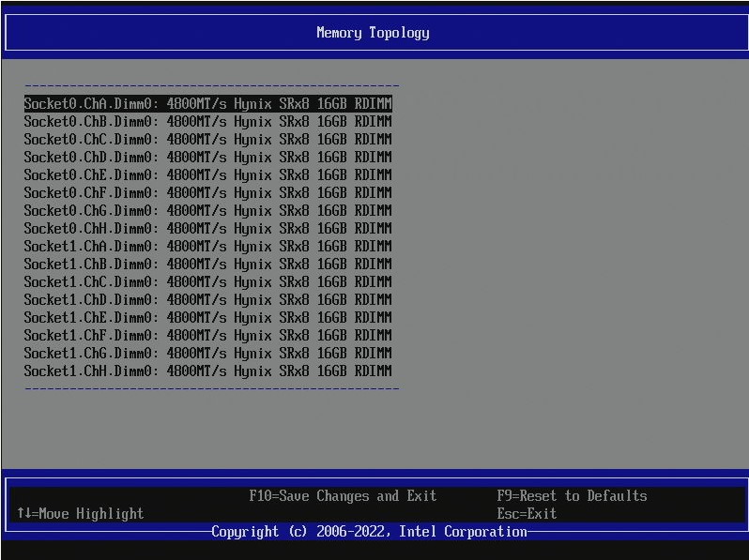Click the Memory Topology page title
Viewport: 749px width, 560px height.
373,33
